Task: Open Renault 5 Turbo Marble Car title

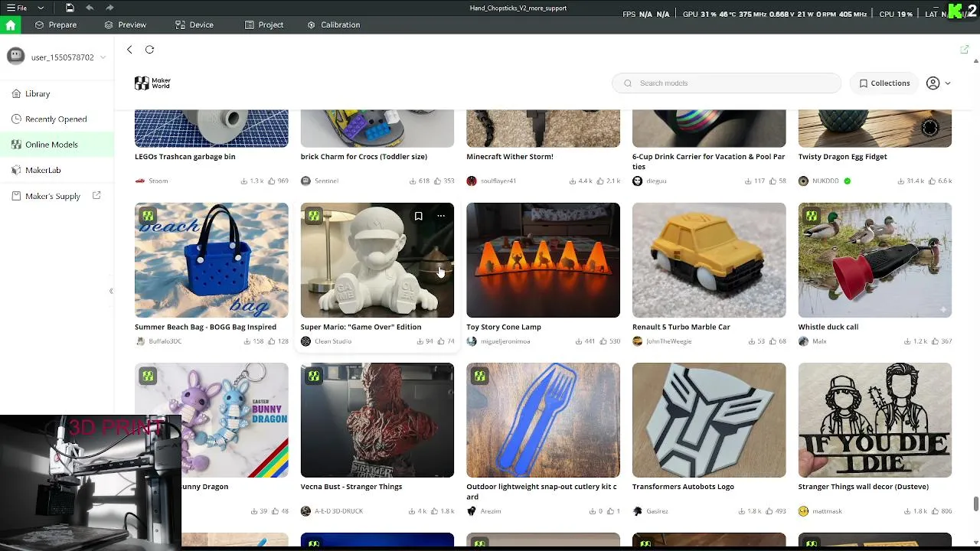Action: [681, 327]
